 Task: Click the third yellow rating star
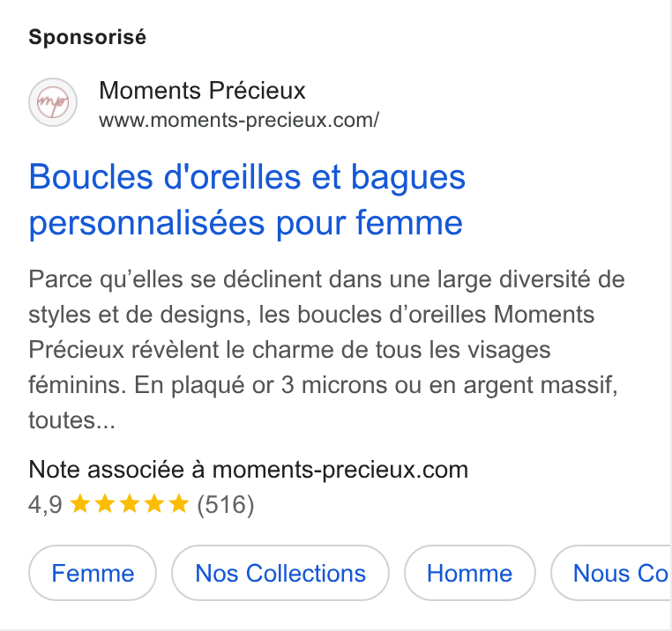point(130,504)
